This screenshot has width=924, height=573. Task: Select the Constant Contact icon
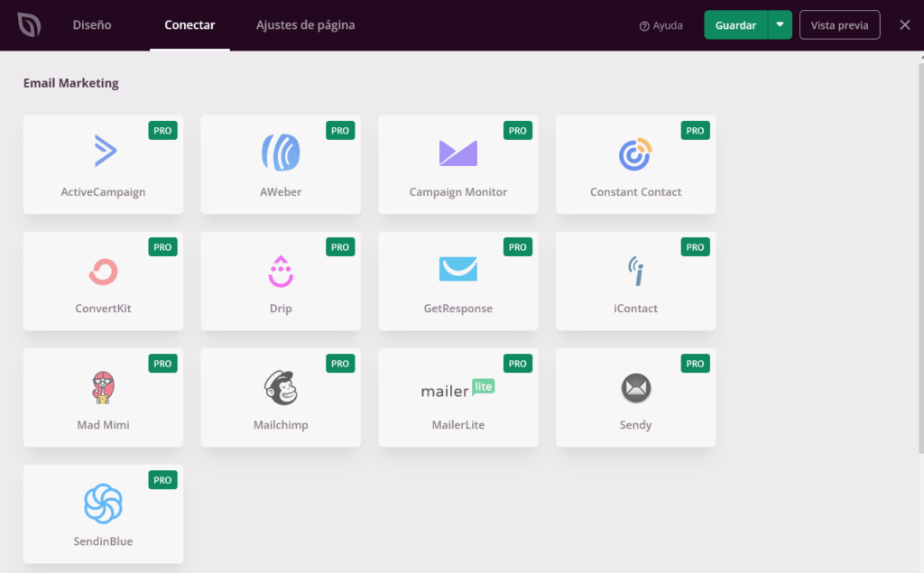coord(635,152)
